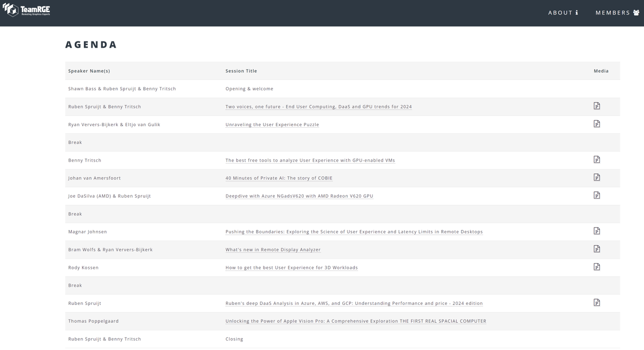Open slides icon for Remote Display Analyzer session

[x=597, y=249]
